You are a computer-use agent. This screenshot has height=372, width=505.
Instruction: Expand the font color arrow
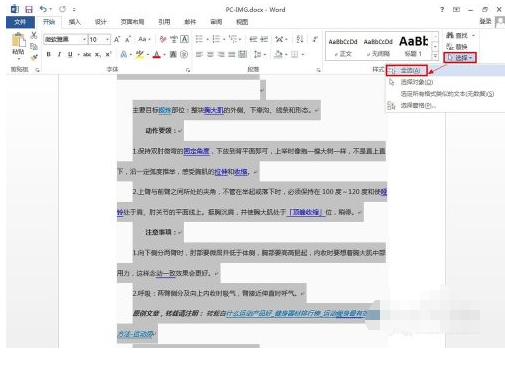pos(165,55)
